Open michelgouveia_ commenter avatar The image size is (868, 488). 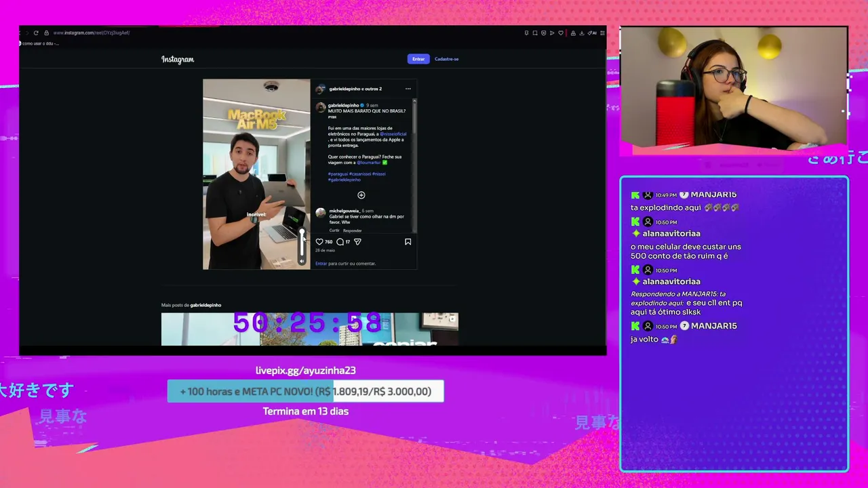(x=320, y=213)
